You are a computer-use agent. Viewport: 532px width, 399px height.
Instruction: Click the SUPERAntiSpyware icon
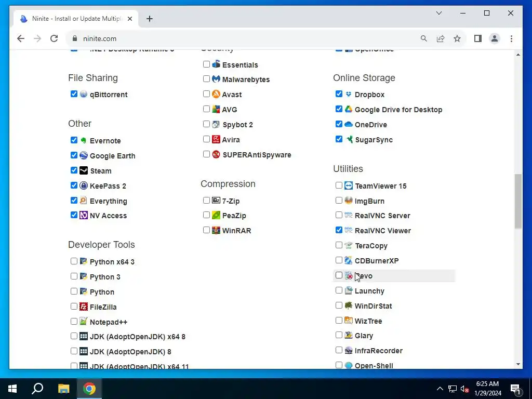[216, 154]
